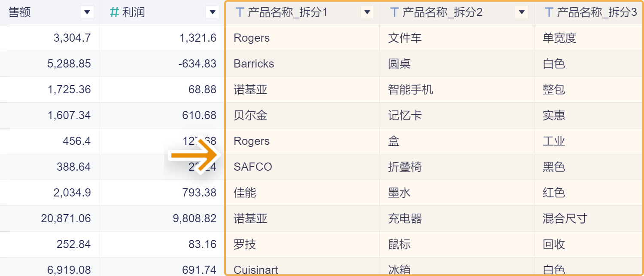
Task: Select the 产品名称_拆分2 column header
Action: pyautogui.click(x=442, y=12)
